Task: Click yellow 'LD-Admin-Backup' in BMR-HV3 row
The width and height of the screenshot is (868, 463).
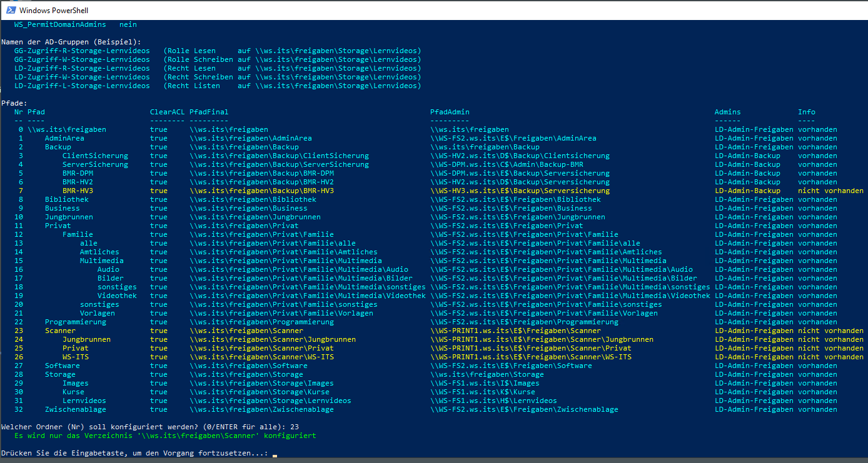Action: [x=747, y=191]
